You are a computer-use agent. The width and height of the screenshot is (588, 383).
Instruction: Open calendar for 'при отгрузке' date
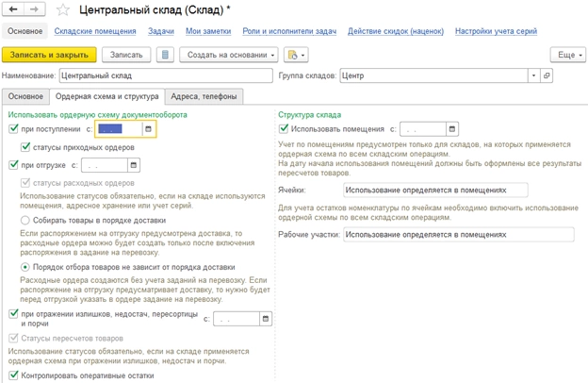tap(134, 165)
